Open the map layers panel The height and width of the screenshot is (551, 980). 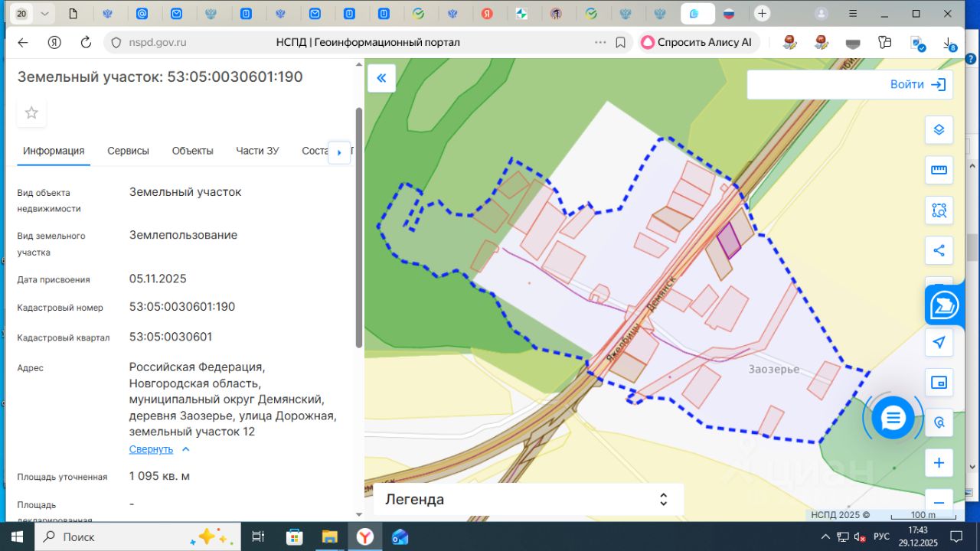939,130
